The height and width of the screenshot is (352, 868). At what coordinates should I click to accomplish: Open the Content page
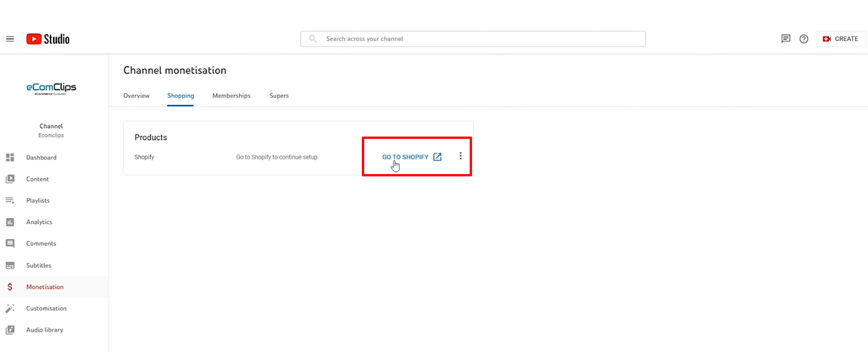37,179
